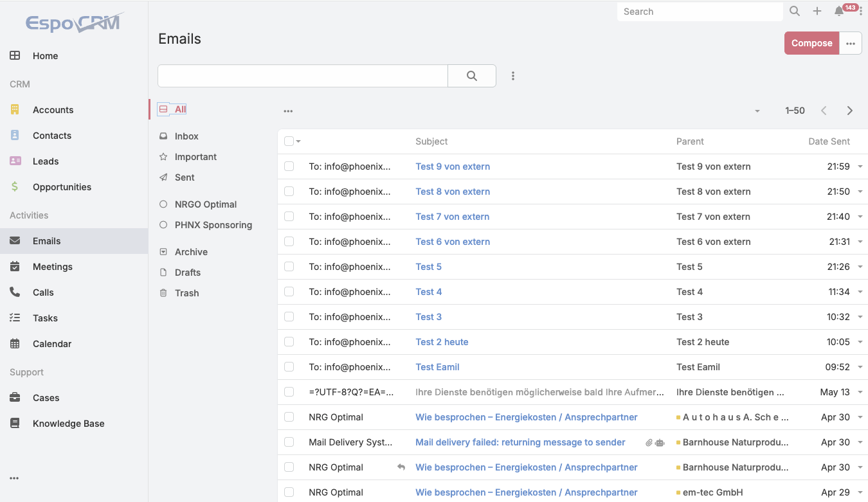Click the Accounts building icon

15,110
